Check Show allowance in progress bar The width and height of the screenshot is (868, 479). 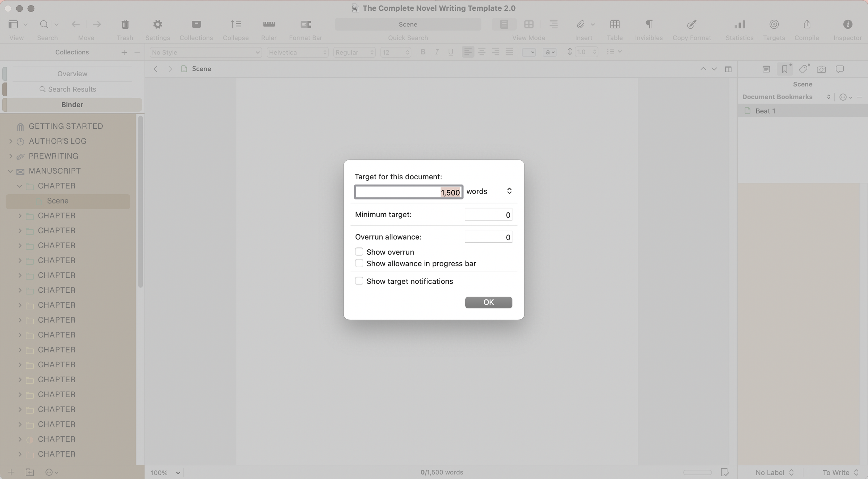359,263
